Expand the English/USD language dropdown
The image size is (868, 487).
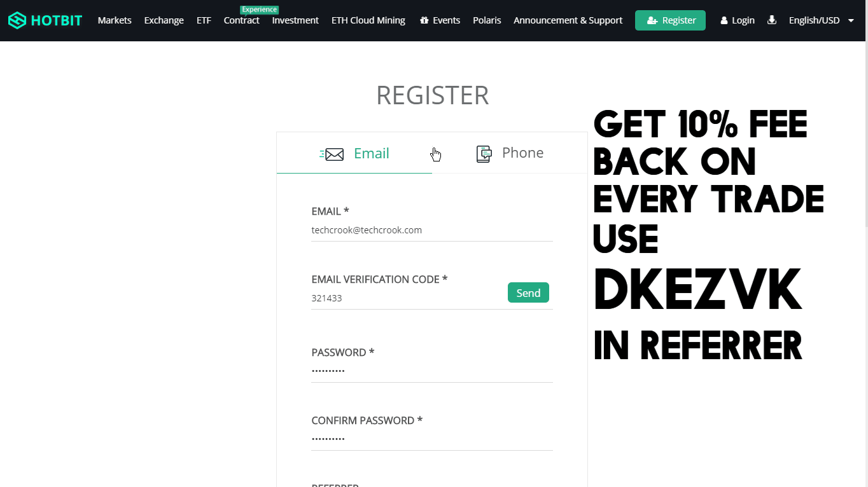click(822, 20)
